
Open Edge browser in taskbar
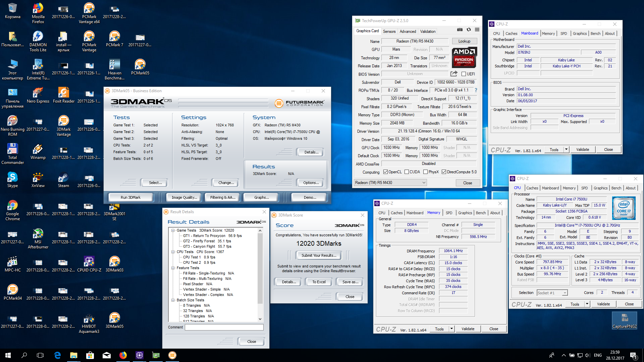click(x=57, y=355)
